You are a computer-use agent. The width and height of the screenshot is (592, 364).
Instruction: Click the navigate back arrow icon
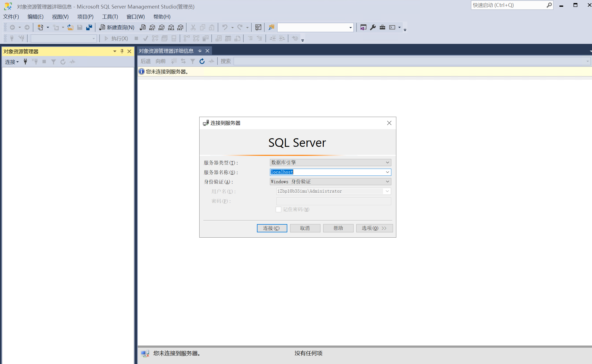pos(12,27)
